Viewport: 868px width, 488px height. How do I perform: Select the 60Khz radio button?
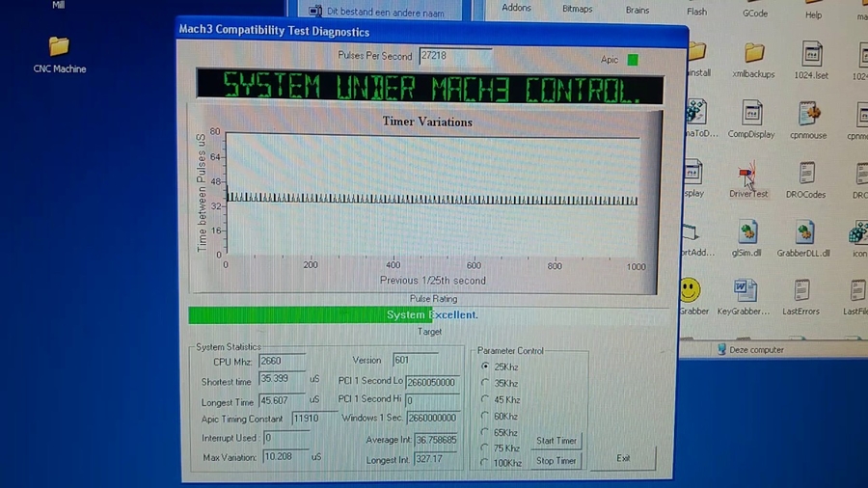click(485, 416)
